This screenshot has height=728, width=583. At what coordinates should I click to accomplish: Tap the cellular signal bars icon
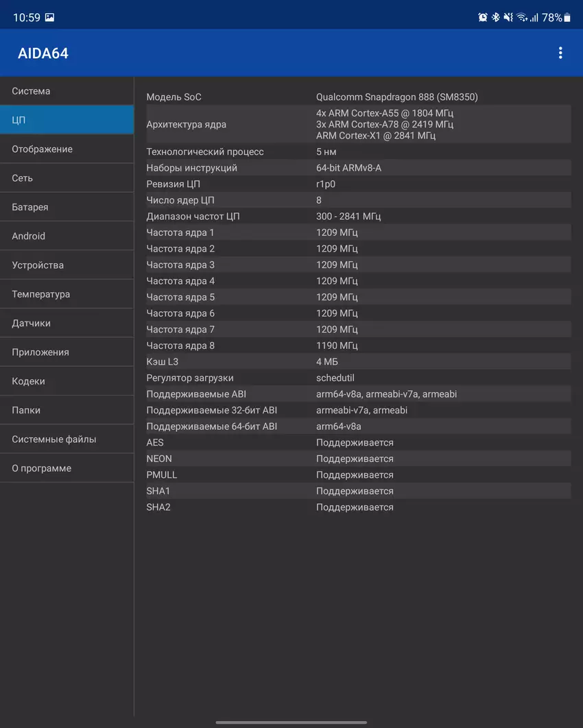534,18
